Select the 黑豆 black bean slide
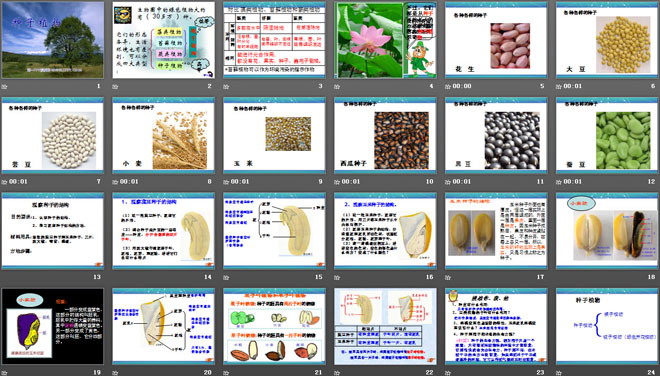This screenshot has height=376, width=660. [496, 136]
